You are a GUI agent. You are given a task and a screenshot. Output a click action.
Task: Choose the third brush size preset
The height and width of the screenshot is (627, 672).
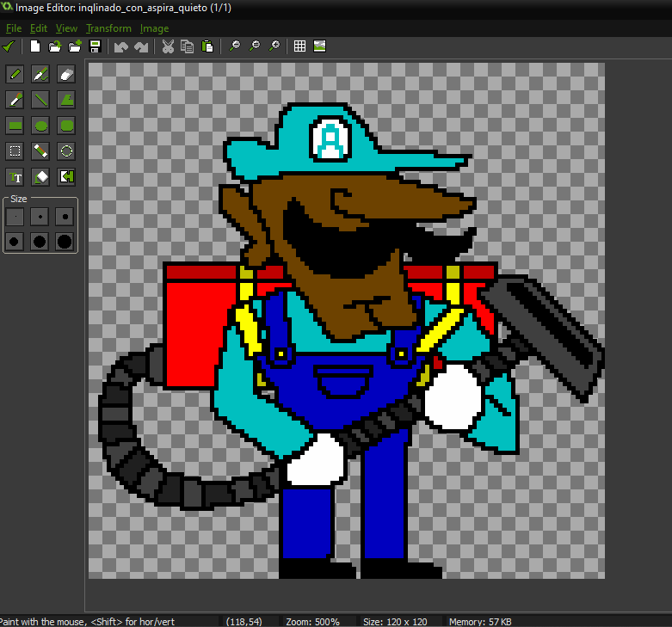[x=65, y=217]
